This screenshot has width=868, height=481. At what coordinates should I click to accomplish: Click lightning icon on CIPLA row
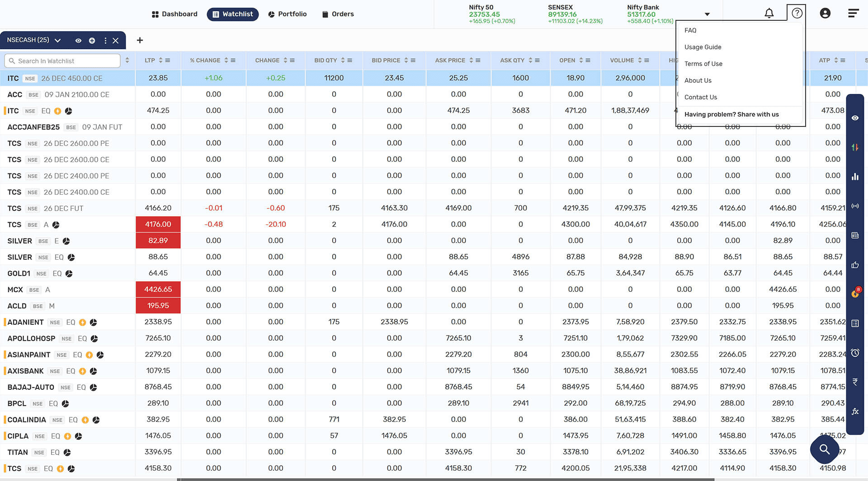(67, 436)
